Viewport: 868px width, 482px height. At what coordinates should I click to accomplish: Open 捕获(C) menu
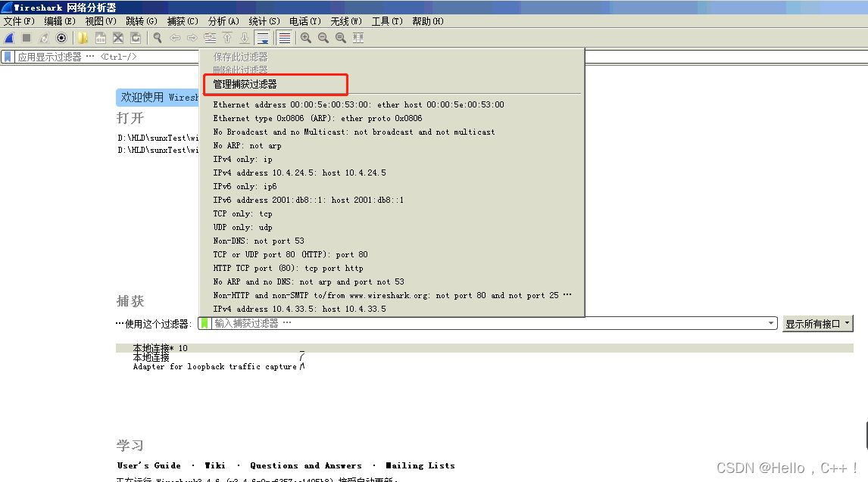(183, 21)
